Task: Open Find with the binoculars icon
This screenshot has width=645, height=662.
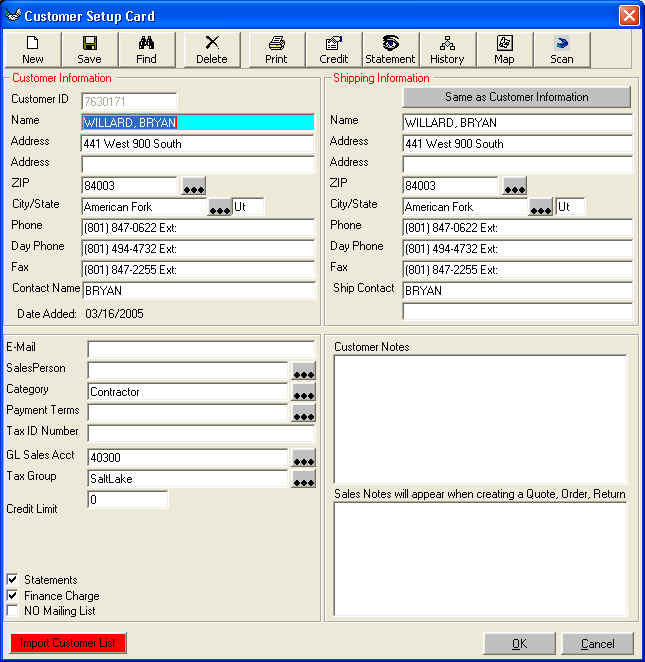Action: 146,50
